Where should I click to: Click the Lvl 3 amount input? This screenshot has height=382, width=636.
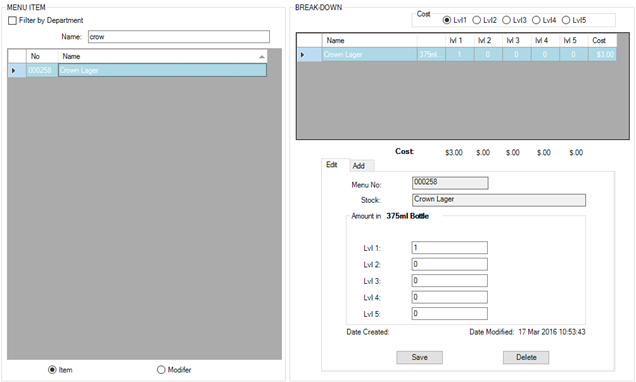[x=449, y=281]
